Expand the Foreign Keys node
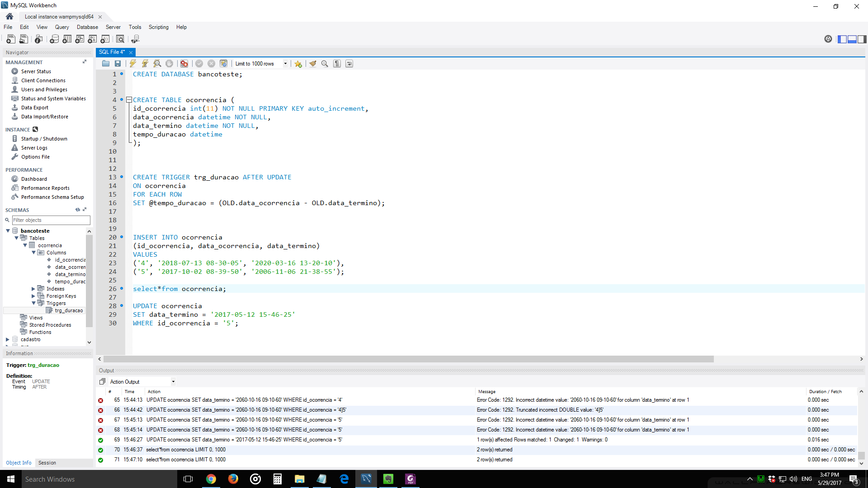Image resolution: width=868 pixels, height=488 pixels. point(33,296)
